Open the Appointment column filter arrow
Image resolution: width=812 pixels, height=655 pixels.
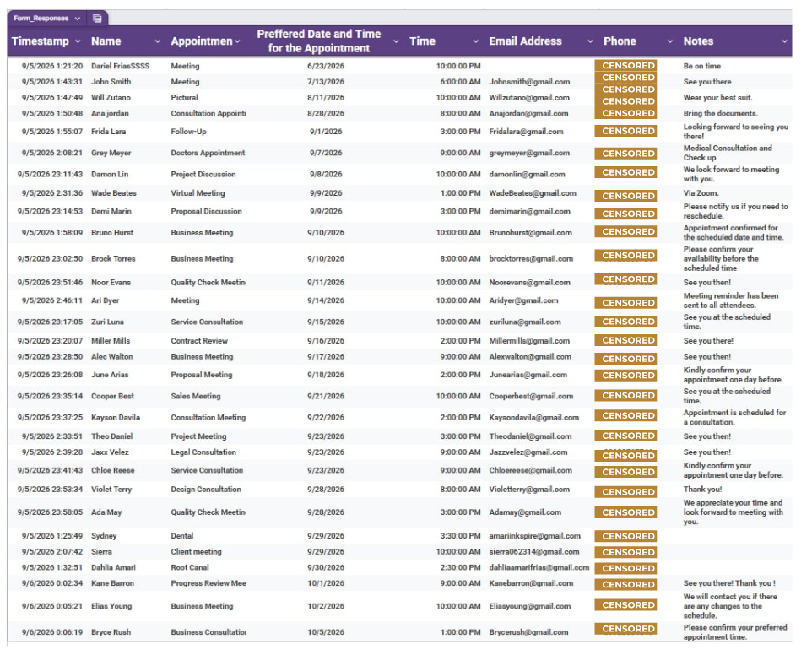[x=237, y=41]
